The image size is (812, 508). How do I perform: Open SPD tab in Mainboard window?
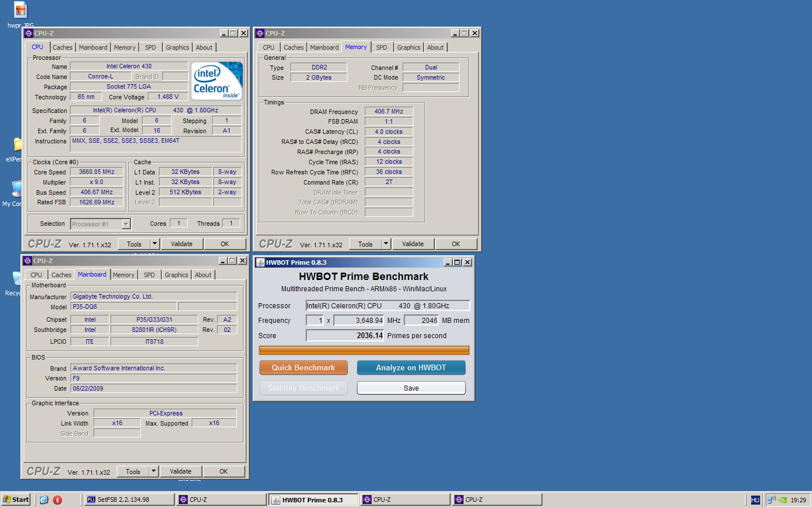pos(149,275)
